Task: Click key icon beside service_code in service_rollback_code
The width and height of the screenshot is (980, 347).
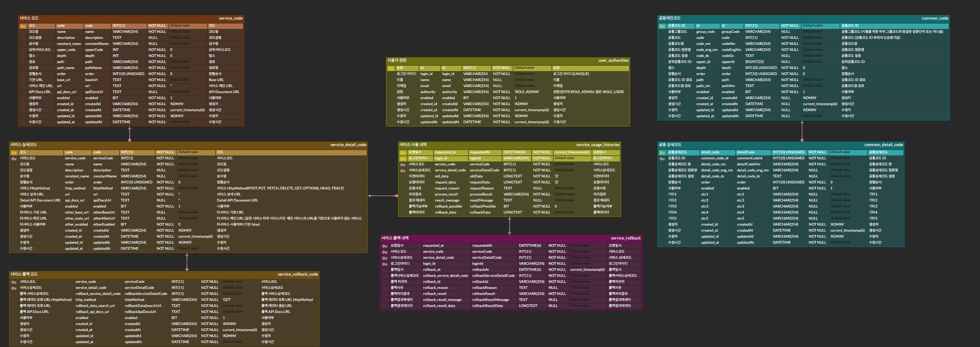Action: tap(14, 282)
